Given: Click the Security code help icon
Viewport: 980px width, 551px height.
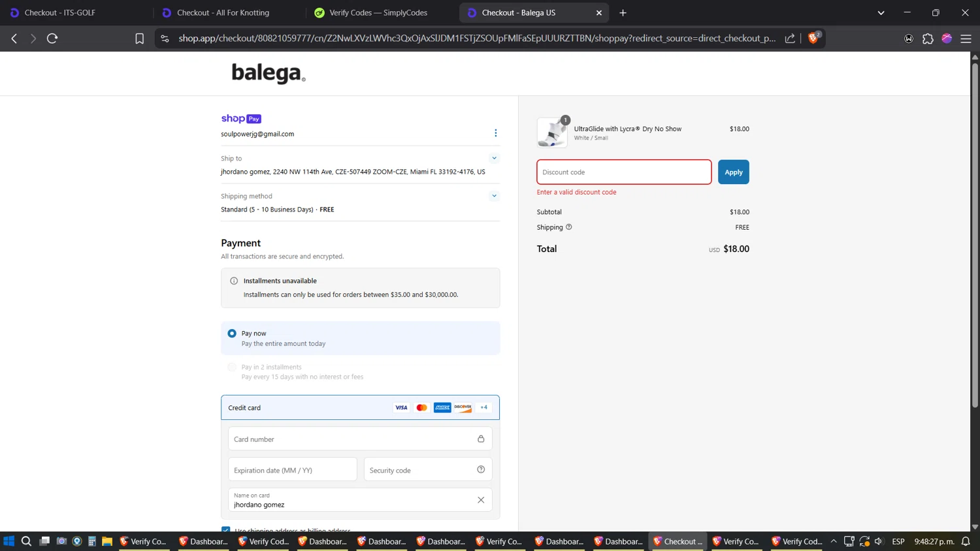Looking at the screenshot, I should click(481, 469).
